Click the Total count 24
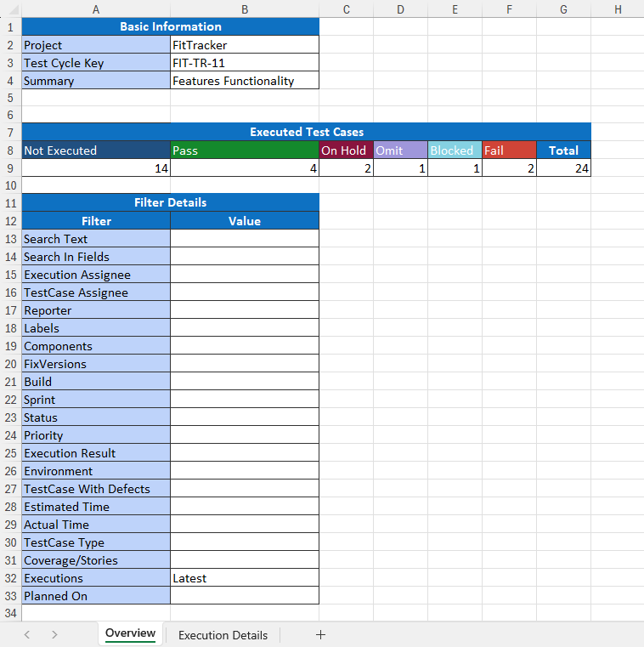Screen dimensions: 644x647 (x=563, y=168)
